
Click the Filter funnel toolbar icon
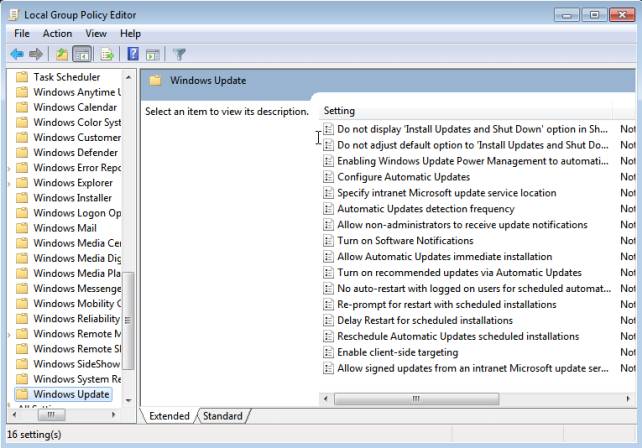pyautogui.click(x=179, y=54)
